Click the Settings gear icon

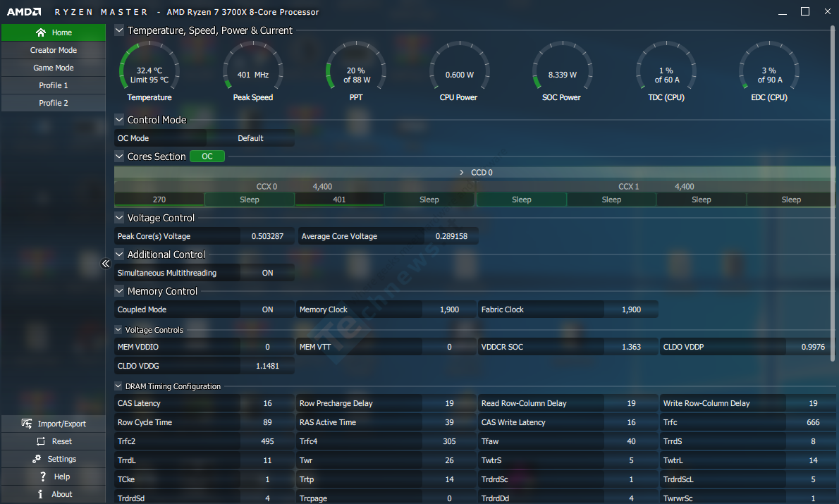click(37, 459)
